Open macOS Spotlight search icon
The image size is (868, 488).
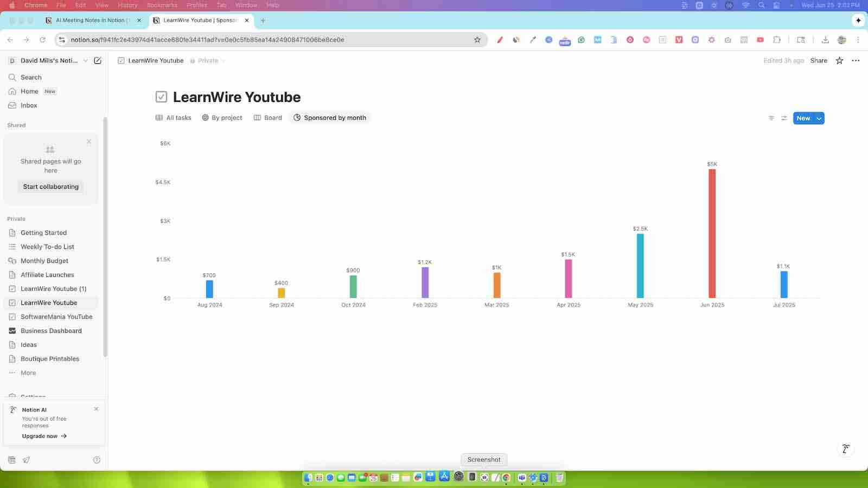tap(762, 5)
